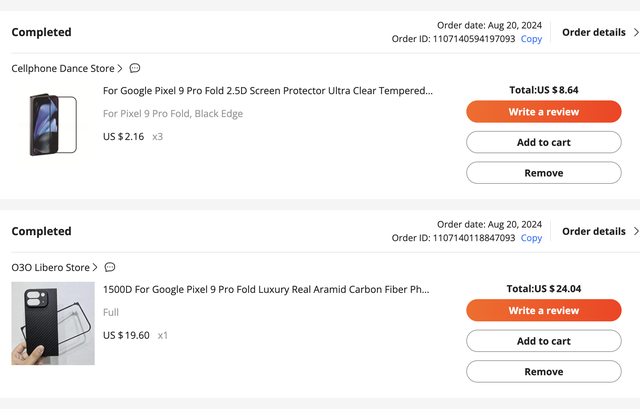
Task: Open chat icon beside O3O Libero Store
Action: 110,268
